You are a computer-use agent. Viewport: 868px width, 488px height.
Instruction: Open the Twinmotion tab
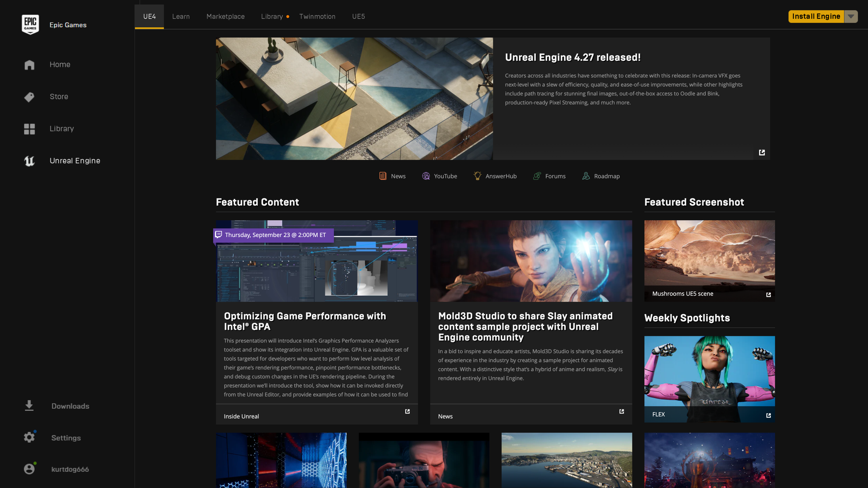coord(317,16)
